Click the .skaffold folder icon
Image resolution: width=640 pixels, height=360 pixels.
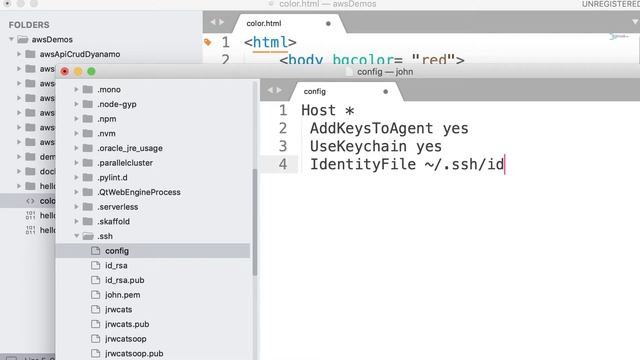tap(88, 221)
